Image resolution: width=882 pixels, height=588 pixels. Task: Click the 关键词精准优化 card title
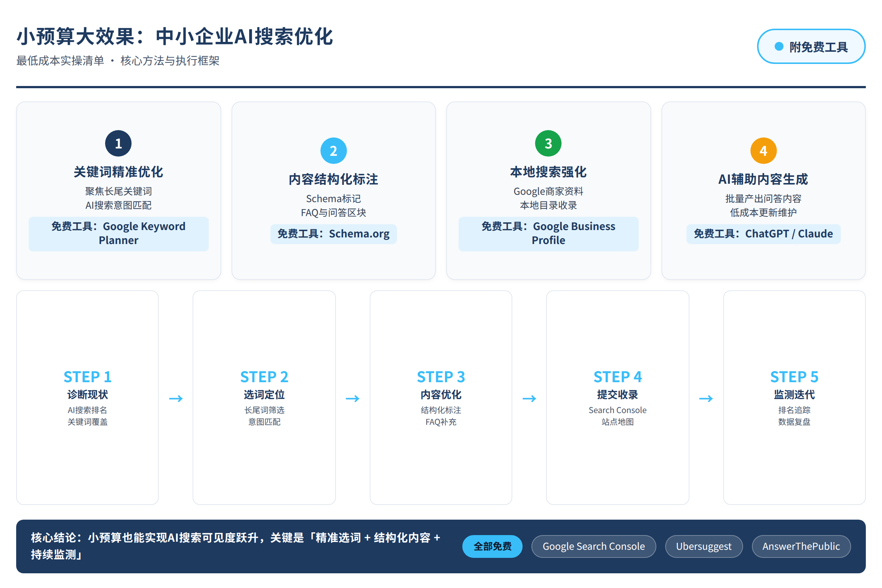tap(118, 172)
